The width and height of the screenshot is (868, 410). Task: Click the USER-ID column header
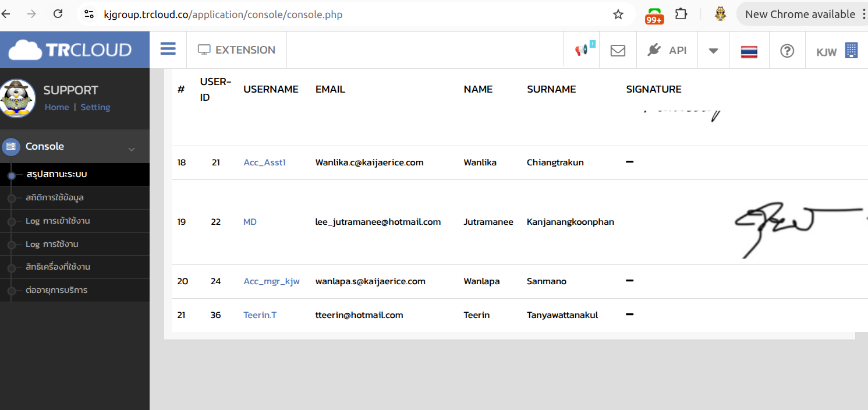click(215, 89)
